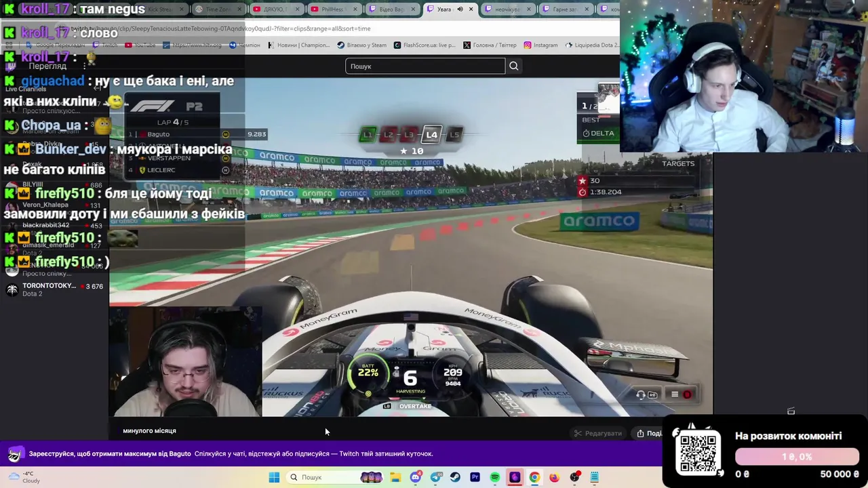Image resolution: width=868 pixels, height=488 pixels.
Task: Open Google Chrome from taskbar
Action: click(x=534, y=477)
